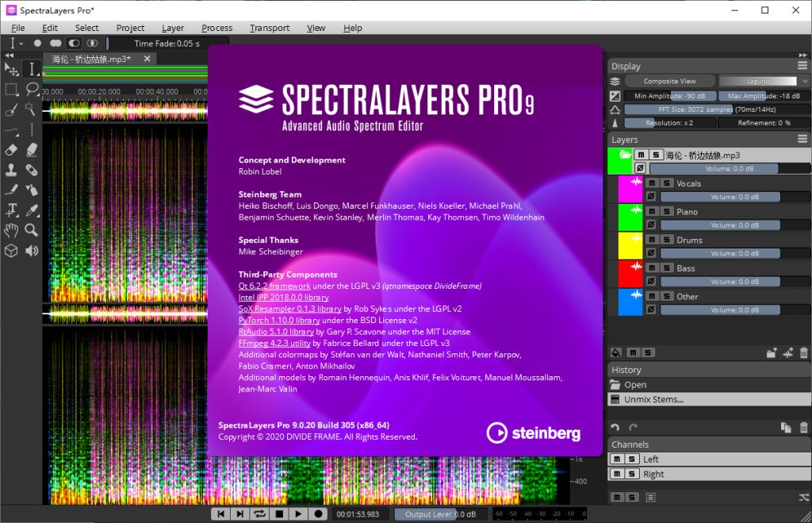The image size is (812, 523).
Task: Collapse the left toolbox panel arrows
Action: coord(10,55)
